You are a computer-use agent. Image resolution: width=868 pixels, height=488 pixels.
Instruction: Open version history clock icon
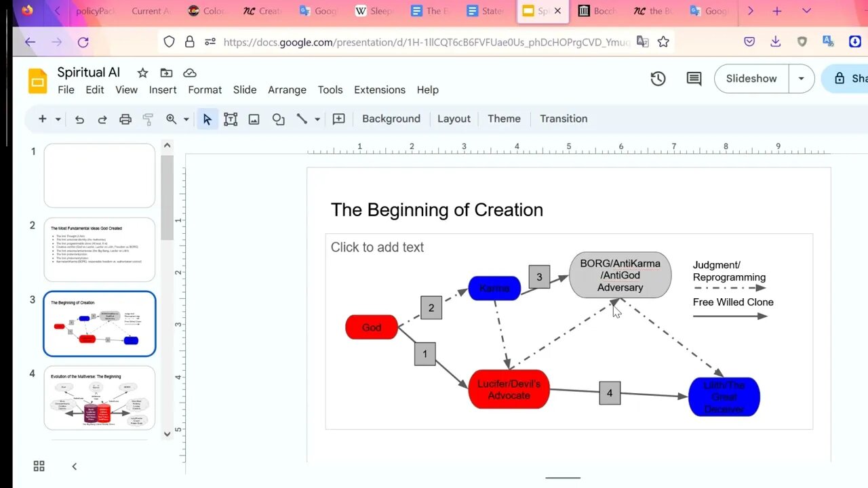tap(658, 79)
